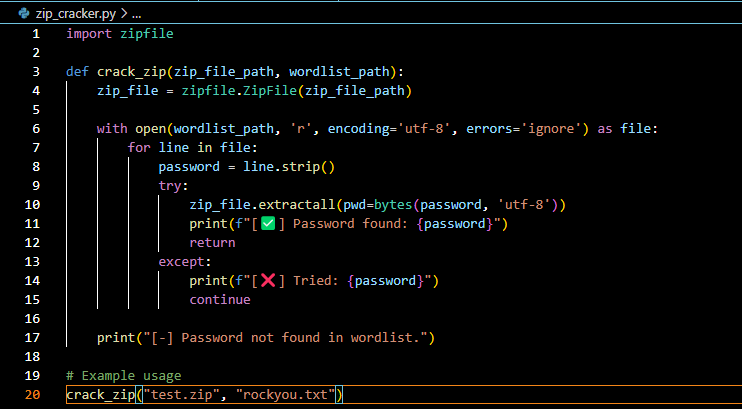Viewport: 742px width, 409px height.
Task: Click the 'crack_zip' call on line 20
Action: (100, 394)
